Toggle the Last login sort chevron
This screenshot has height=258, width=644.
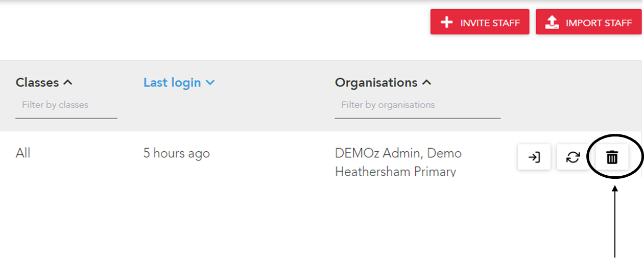pyautogui.click(x=209, y=82)
